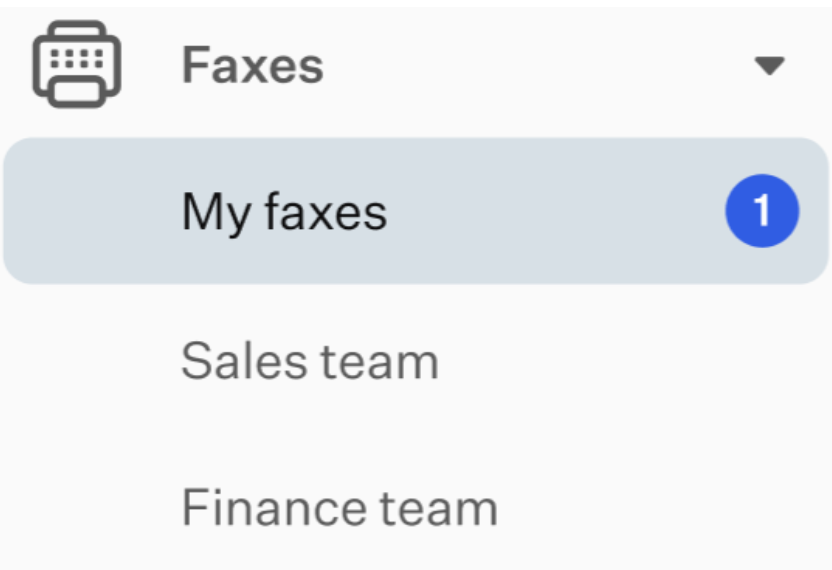Click the printer-style icon beside Faxes
This screenshot has width=832, height=570.
77,64
